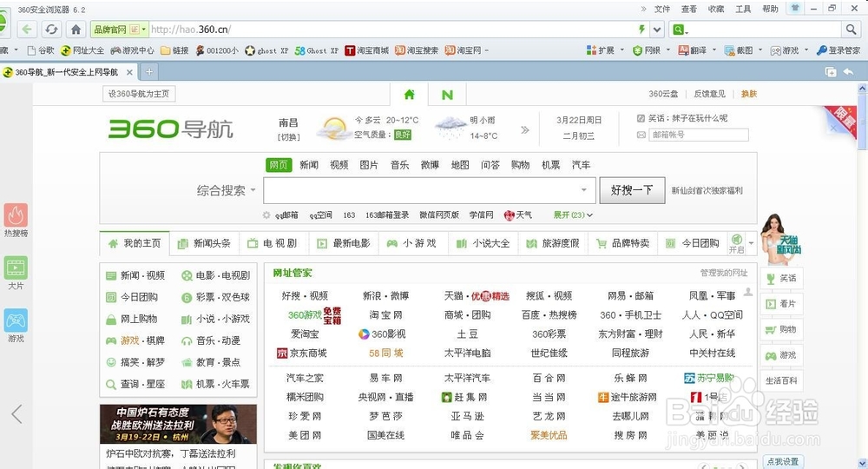The image size is (868, 469).
Task: Select the 新闻 search type
Action: point(309,164)
